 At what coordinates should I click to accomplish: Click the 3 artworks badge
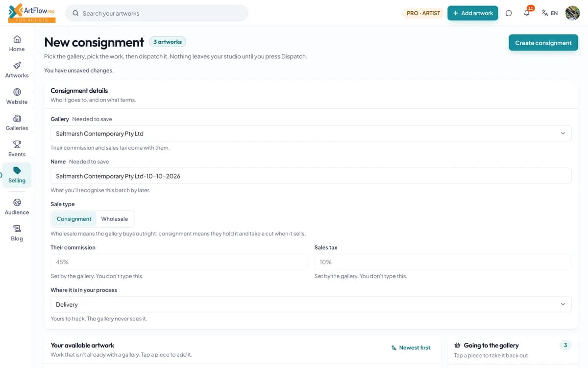click(x=168, y=42)
